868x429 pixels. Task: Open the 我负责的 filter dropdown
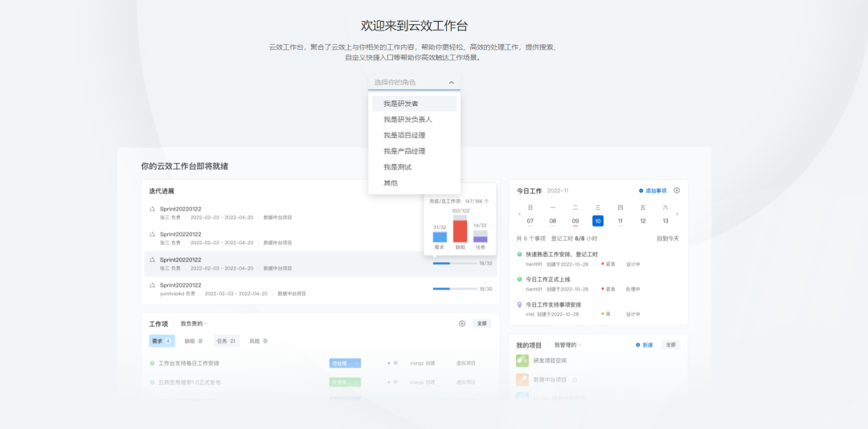pyautogui.click(x=194, y=324)
